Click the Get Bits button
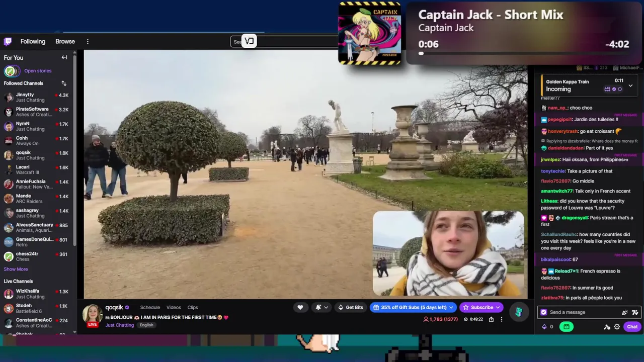 pos(350,307)
